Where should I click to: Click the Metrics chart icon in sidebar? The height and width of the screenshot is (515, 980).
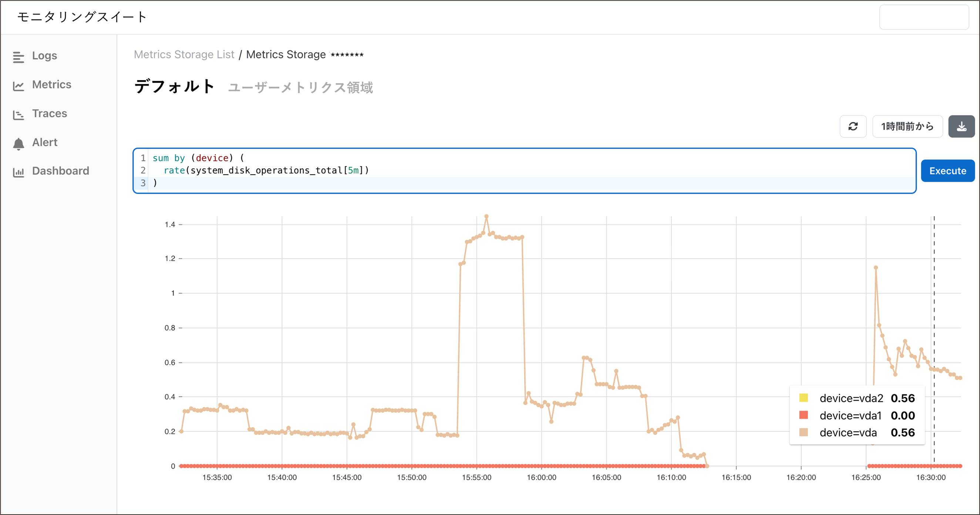18,86
